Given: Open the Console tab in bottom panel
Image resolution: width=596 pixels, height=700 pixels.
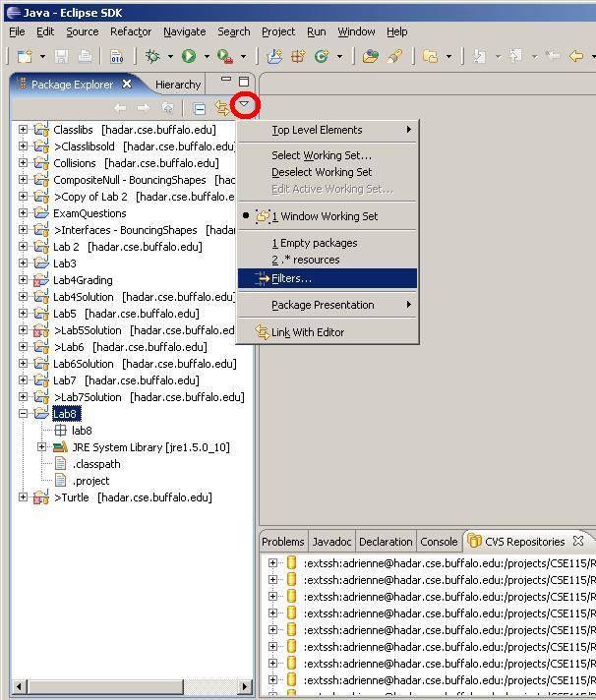Looking at the screenshot, I should tap(439, 542).
